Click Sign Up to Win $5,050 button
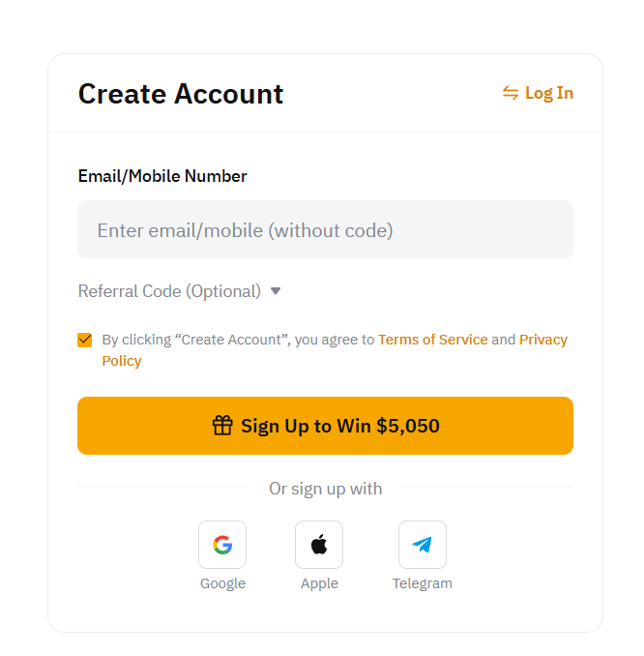 [x=325, y=426]
